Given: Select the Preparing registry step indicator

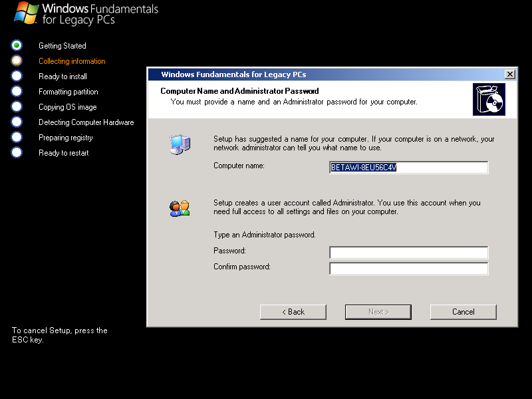Looking at the screenshot, I should (17, 137).
